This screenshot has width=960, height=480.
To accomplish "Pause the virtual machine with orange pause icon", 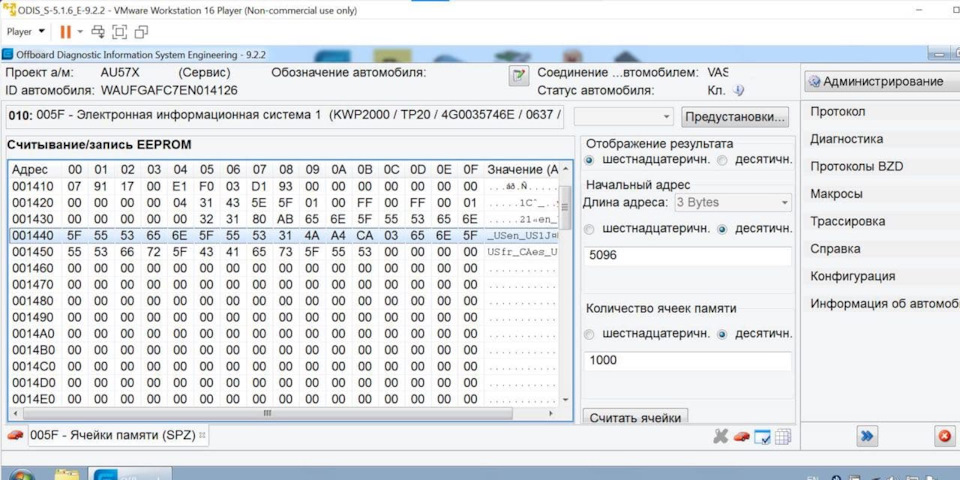I will pos(66,31).
